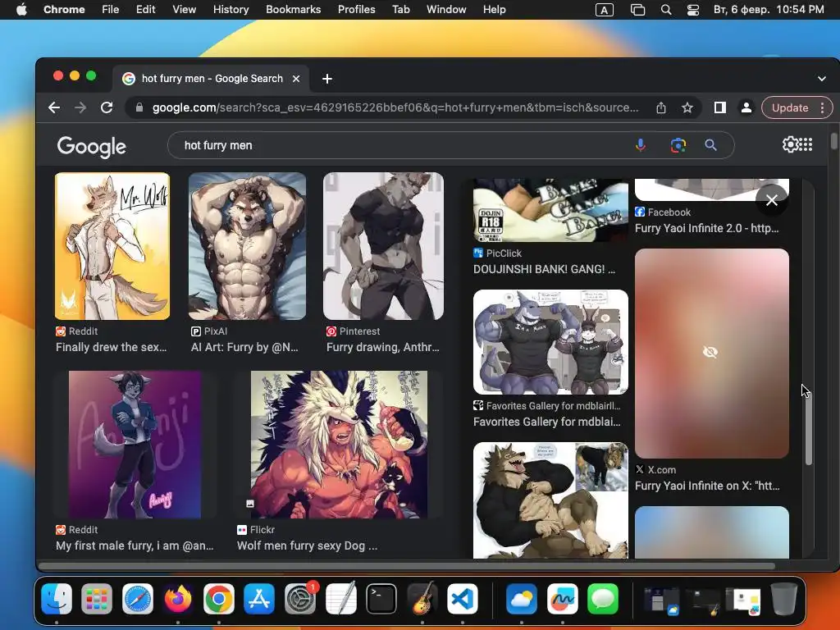Image resolution: width=840 pixels, height=630 pixels.
Task: Open the 'DOUJINSHI BANK! GANG!' PicClick link
Action: point(544,269)
